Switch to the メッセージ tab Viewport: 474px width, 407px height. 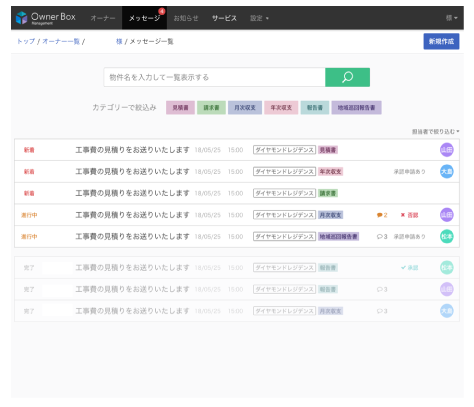(144, 18)
